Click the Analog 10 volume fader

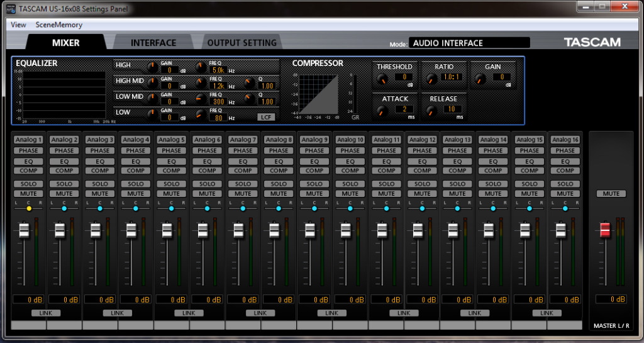pyautogui.click(x=346, y=230)
